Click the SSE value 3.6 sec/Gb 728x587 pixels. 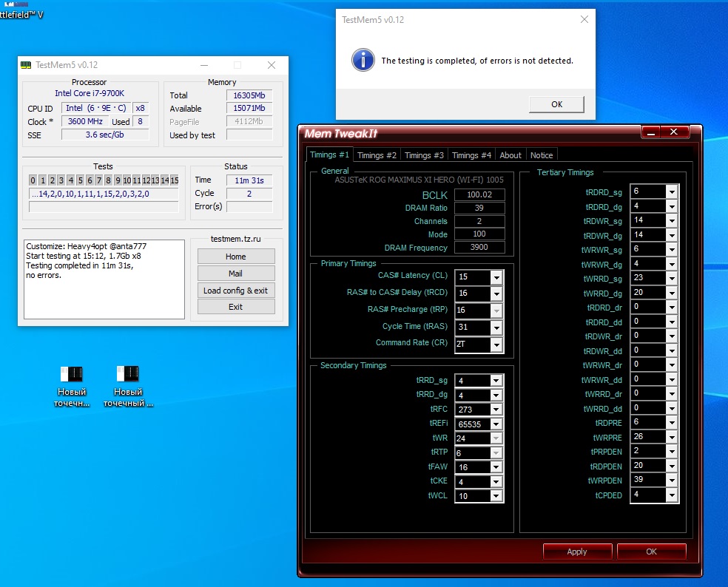pyautogui.click(x=105, y=135)
